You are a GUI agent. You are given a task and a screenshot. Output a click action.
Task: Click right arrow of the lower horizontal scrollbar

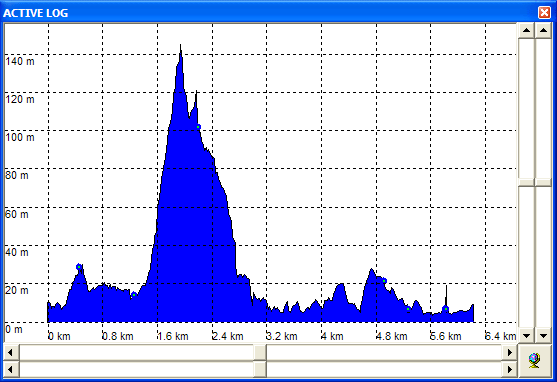point(510,369)
